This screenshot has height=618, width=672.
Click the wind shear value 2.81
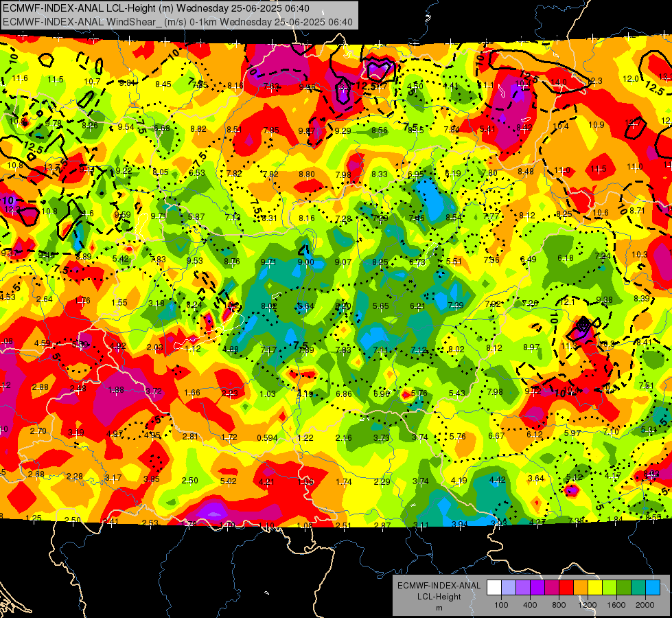tap(190, 436)
